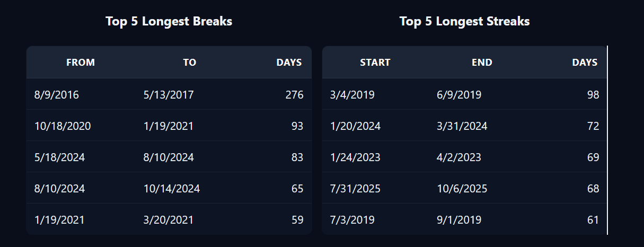
Task: Click the TO column header
Action: pos(190,63)
